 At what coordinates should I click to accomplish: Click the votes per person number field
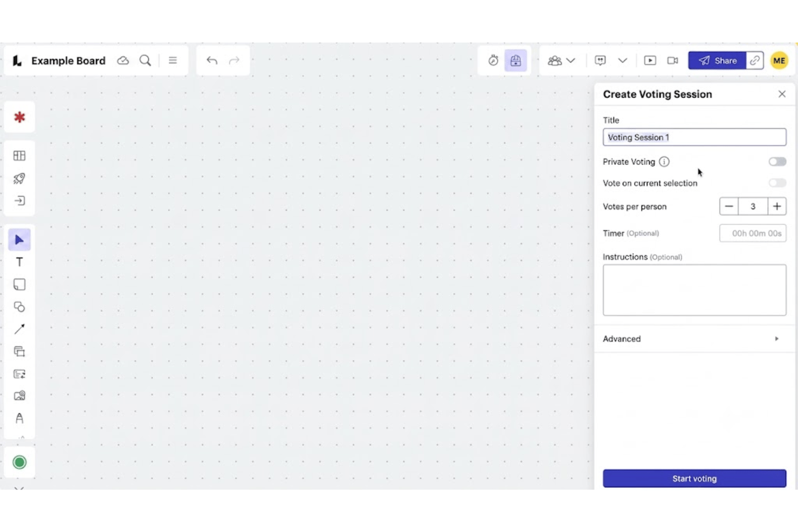[753, 206]
